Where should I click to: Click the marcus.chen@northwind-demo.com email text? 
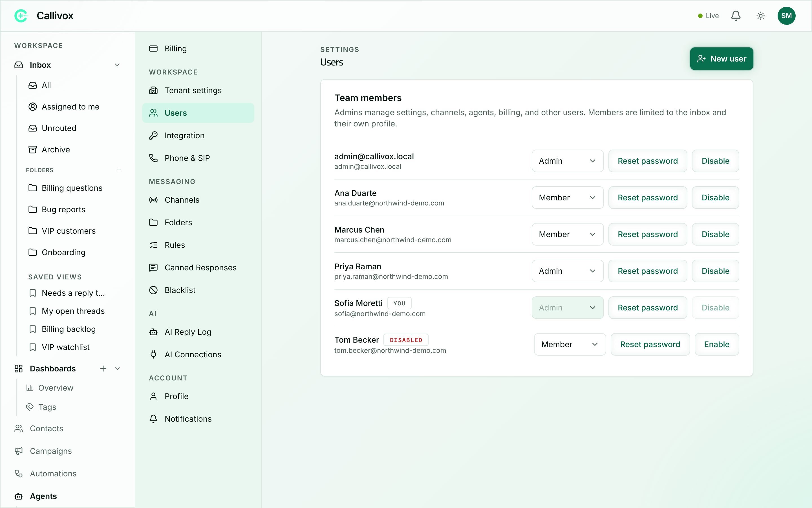(x=392, y=240)
